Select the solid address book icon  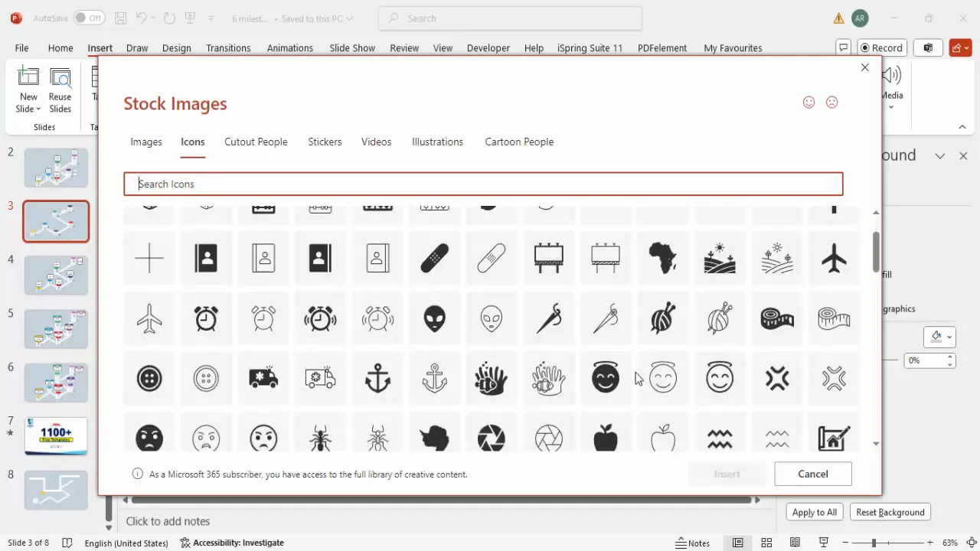[x=206, y=258]
